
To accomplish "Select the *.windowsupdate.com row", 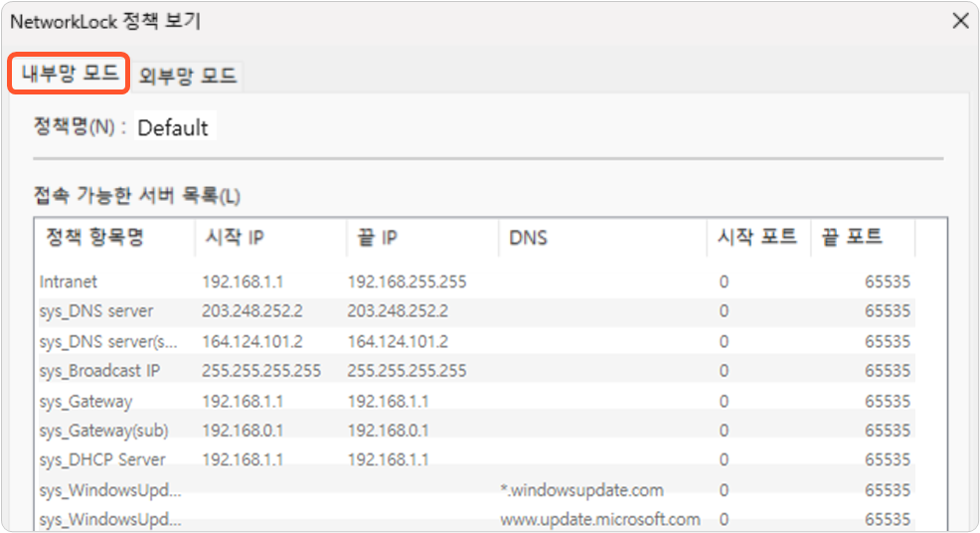I will tap(475, 490).
